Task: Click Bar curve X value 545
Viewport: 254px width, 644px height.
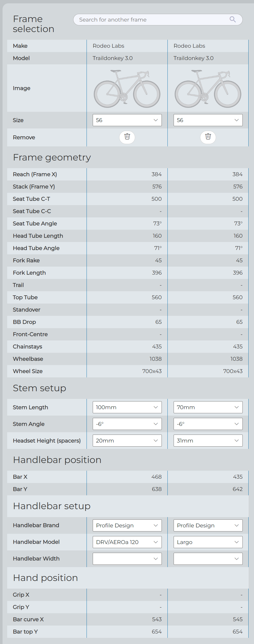Action: tap(238, 619)
